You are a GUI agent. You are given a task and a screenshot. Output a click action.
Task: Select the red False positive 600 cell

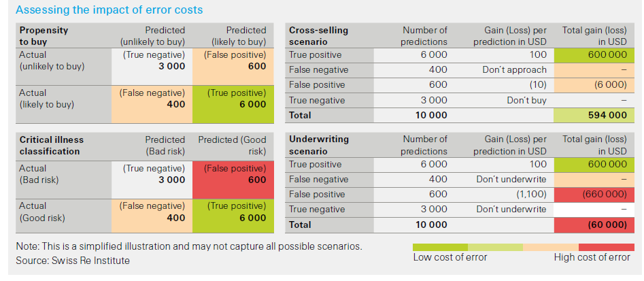pyautogui.click(x=233, y=180)
